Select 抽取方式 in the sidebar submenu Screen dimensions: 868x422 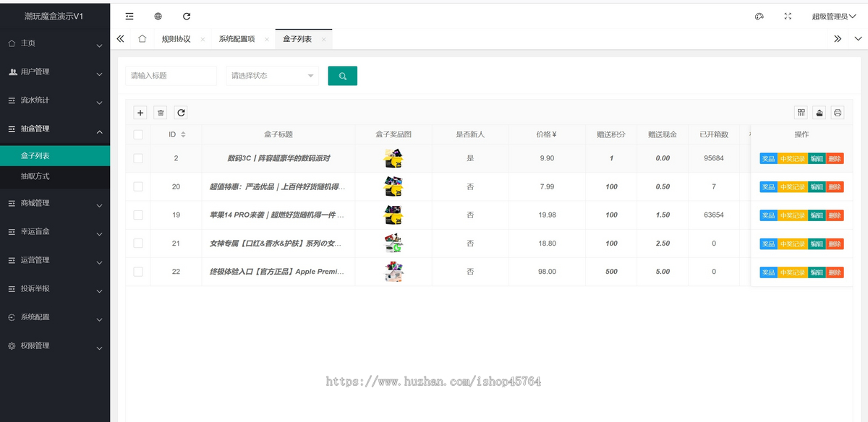(55, 176)
